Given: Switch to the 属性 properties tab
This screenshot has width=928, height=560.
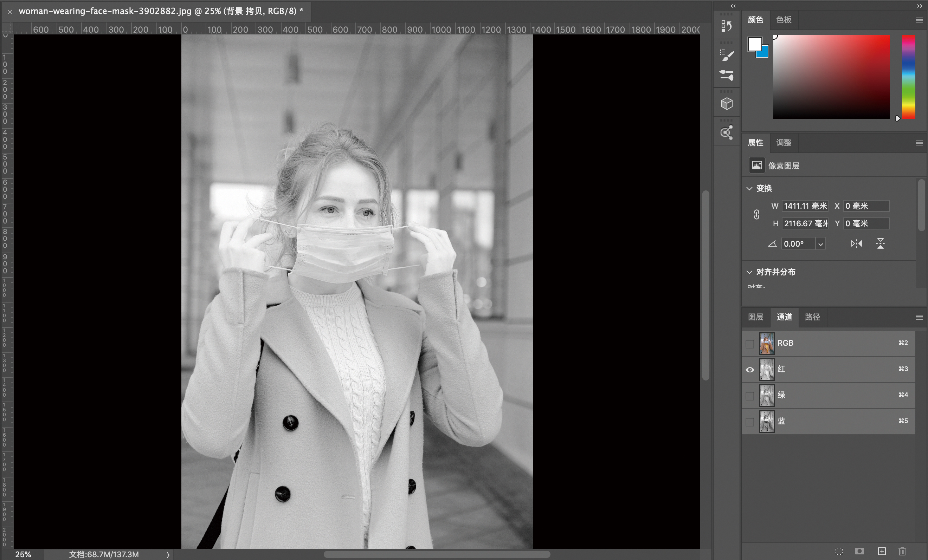Looking at the screenshot, I should (755, 143).
